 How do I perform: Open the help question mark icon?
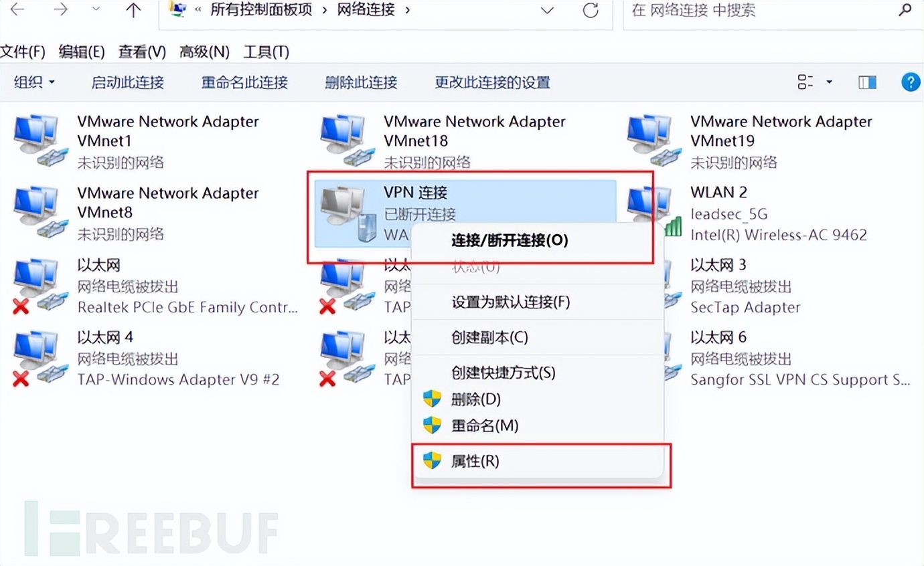point(911,82)
